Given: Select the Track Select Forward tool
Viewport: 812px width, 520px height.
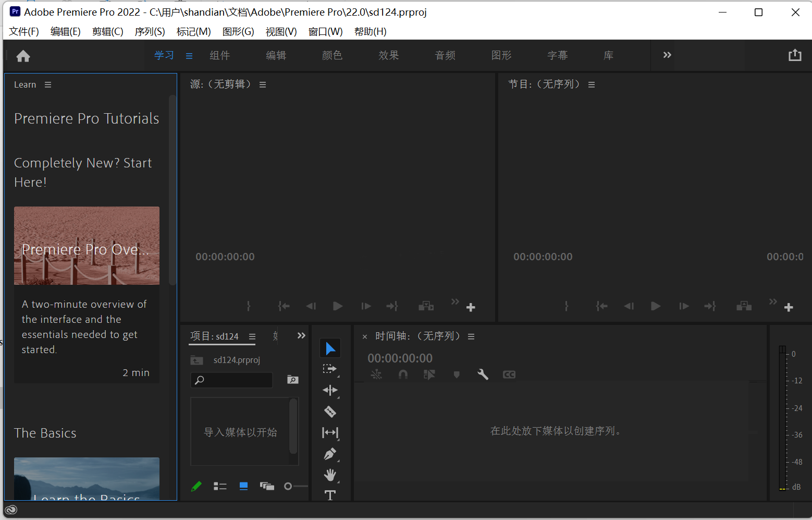Looking at the screenshot, I should [x=330, y=369].
